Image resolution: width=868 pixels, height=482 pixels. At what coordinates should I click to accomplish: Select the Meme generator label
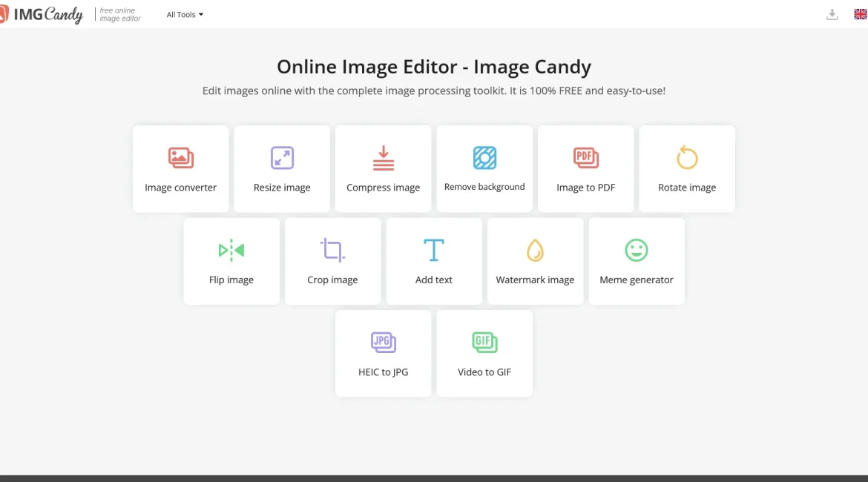[637, 280]
